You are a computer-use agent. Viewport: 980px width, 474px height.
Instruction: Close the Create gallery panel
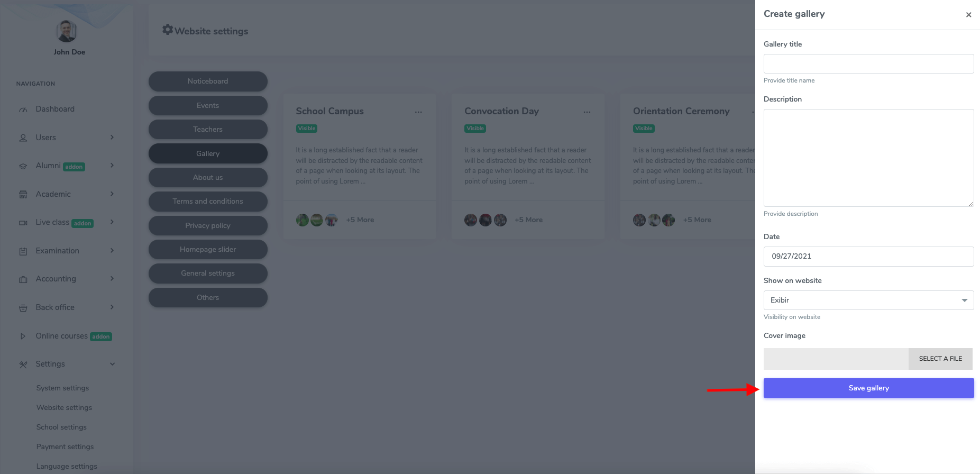pos(968,15)
